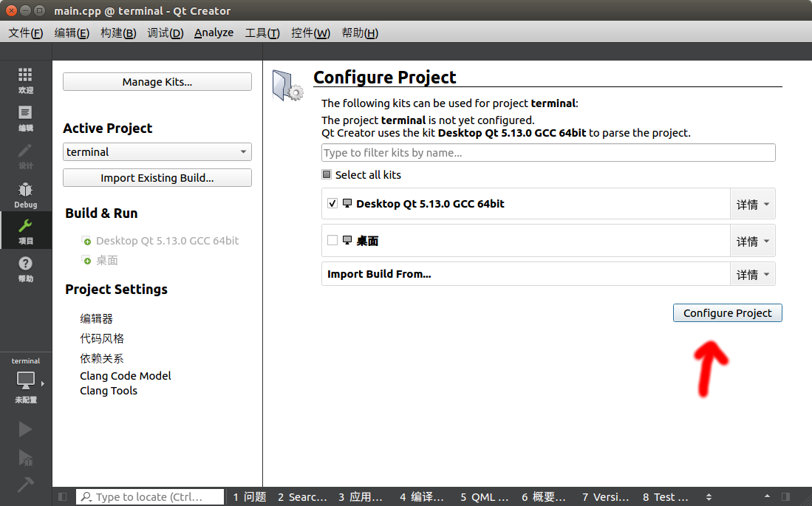812x506 pixels.
Task: Select Desktop Qt 5.13.0 GCC 64bit in Build & Run
Action: (x=167, y=241)
